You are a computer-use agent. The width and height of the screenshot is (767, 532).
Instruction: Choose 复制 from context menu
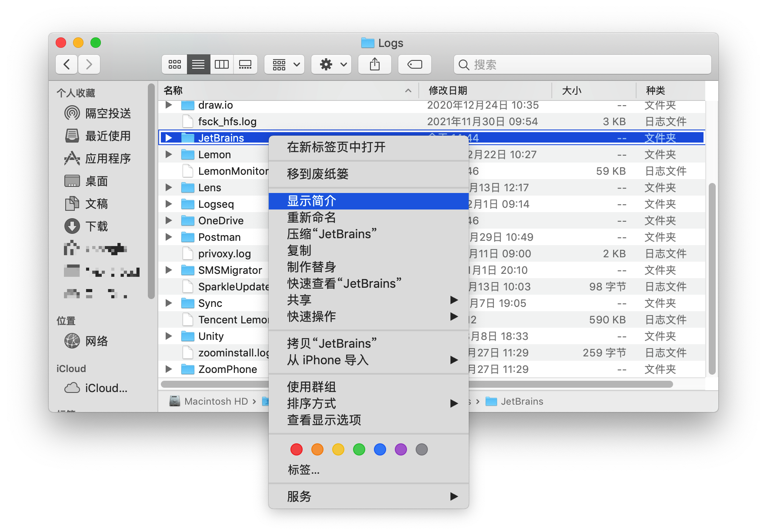[369, 250]
